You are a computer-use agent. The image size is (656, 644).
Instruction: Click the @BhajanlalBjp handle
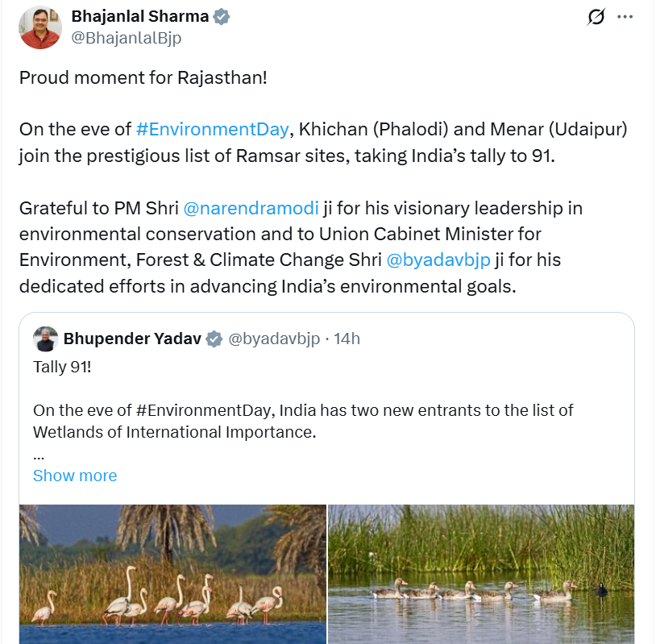click(127, 38)
